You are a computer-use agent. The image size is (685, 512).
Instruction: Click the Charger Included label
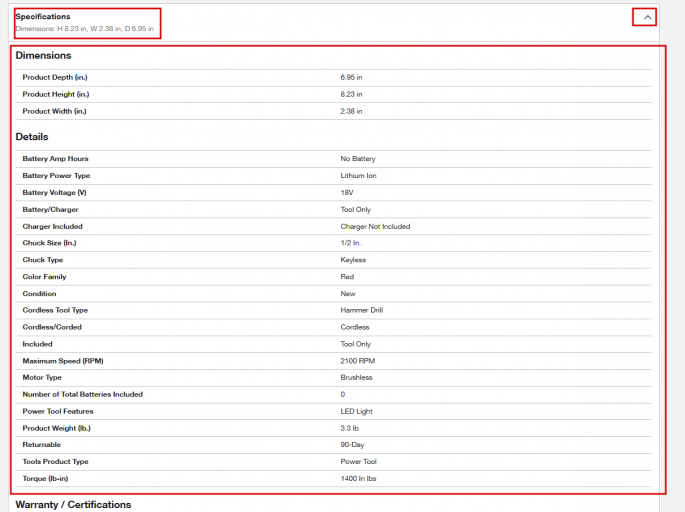[52, 226]
